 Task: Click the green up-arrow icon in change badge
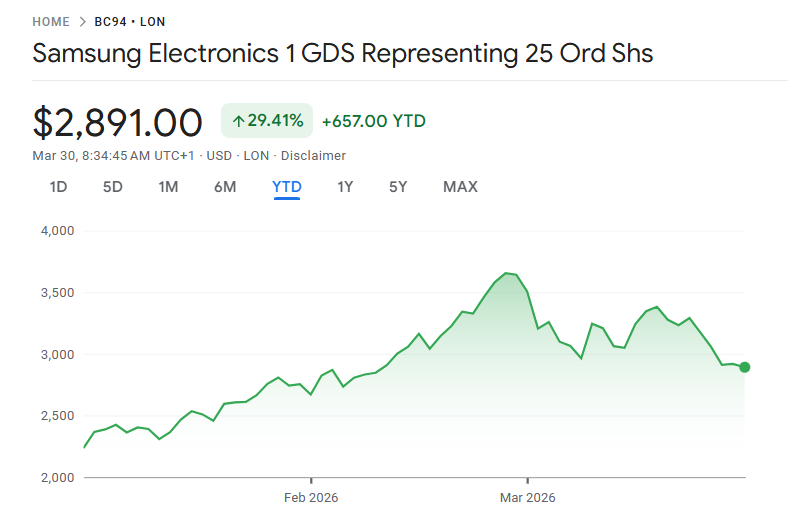tap(238, 121)
